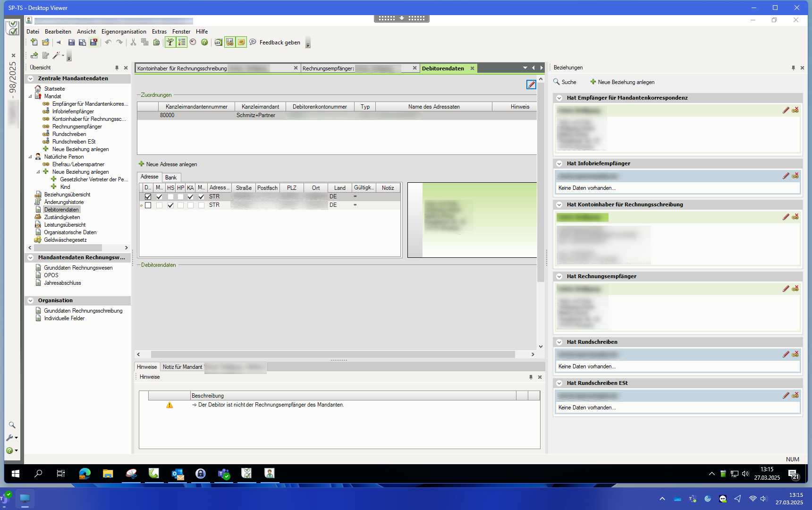Collapse the Zentrale Mandantendaten section
Image resolution: width=812 pixels, height=510 pixels.
[31, 79]
